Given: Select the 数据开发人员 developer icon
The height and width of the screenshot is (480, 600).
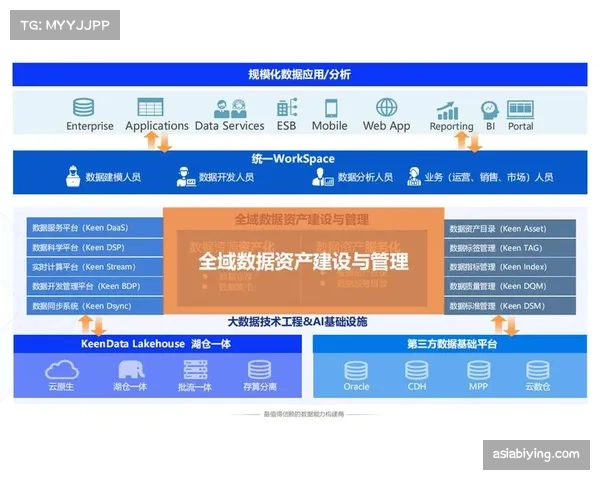Looking at the screenshot, I should [x=186, y=177].
